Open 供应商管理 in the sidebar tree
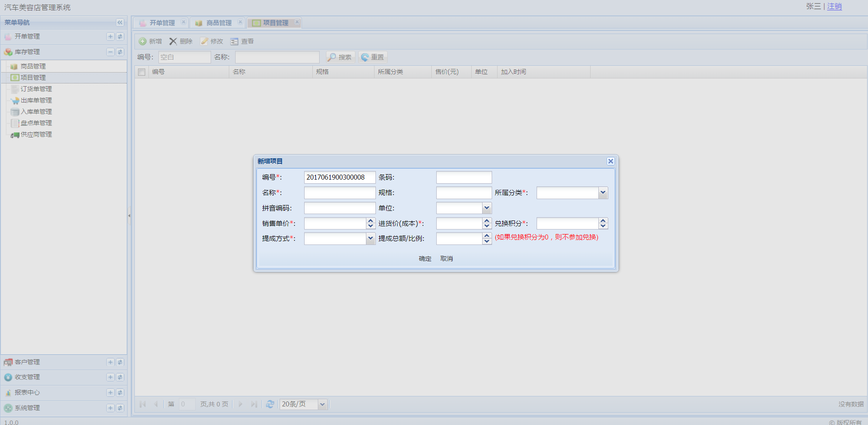Image resolution: width=868 pixels, height=425 pixels. click(36, 134)
